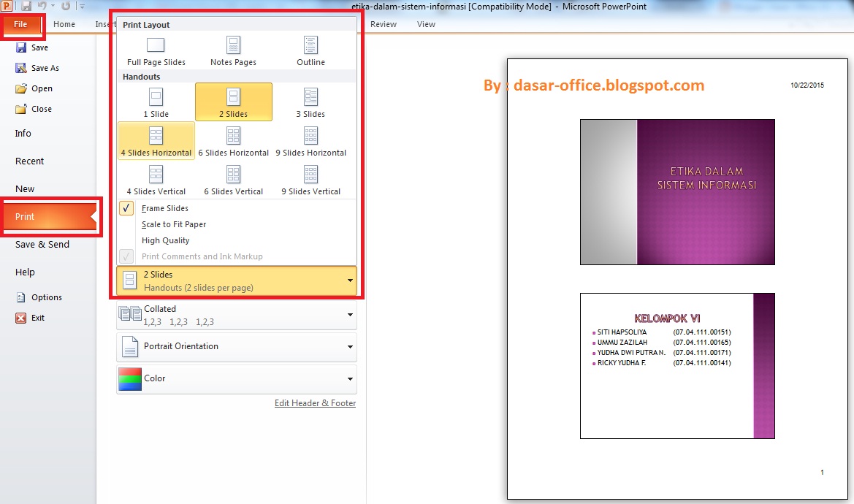The height and width of the screenshot is (504, 854).
Task: Switch to the Home ribbon tab
Action: coord(64,25)
